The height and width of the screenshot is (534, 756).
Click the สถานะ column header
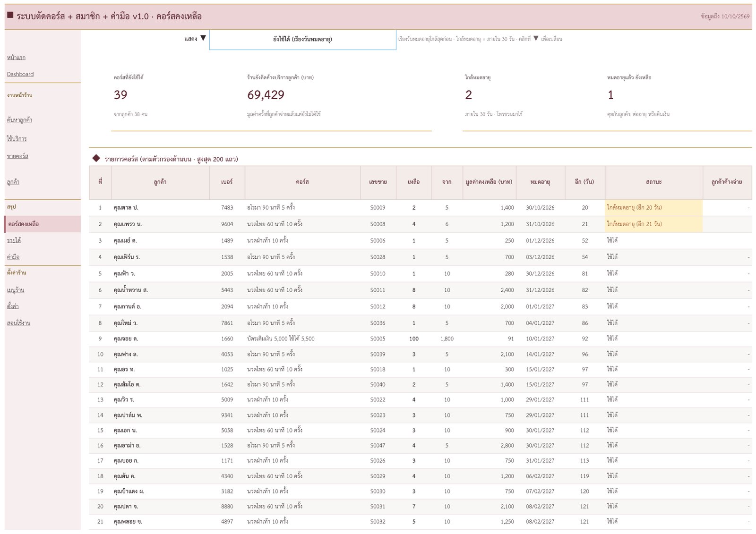(x=653, y=182)
